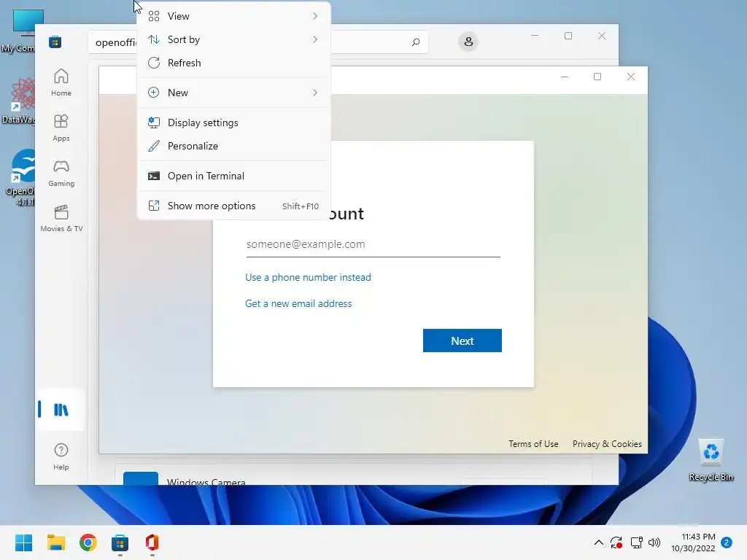
Task: Click the Display settings monitor icon
Action: coord(153,122)
